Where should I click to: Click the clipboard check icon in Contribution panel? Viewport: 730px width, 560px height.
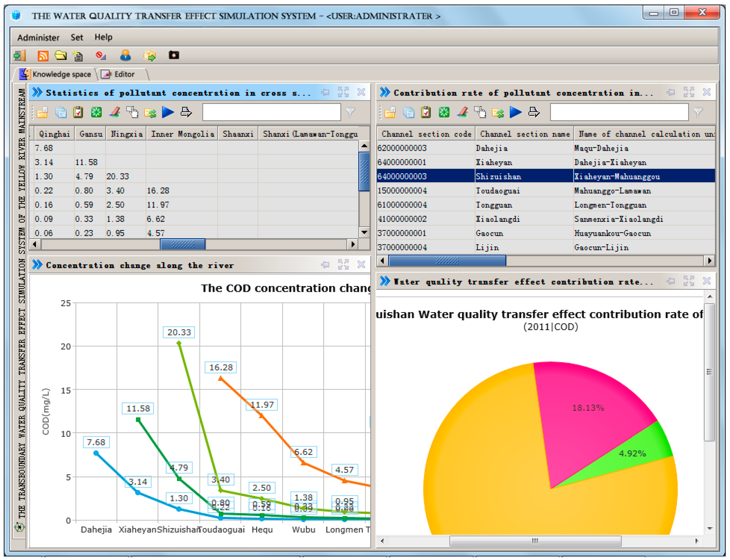click(425, 112)
